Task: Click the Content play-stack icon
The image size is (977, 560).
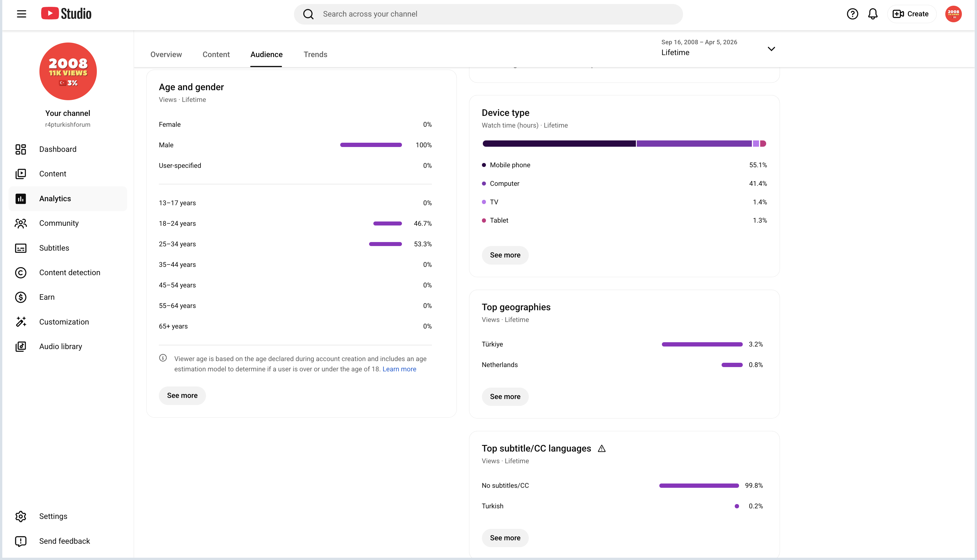Action: [21, 174]
